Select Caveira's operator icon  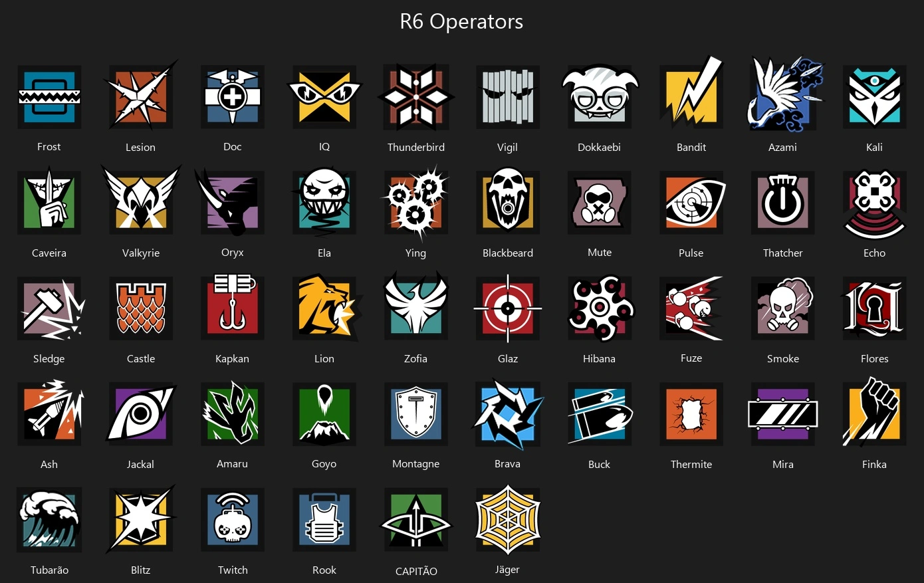pos(49,202)
